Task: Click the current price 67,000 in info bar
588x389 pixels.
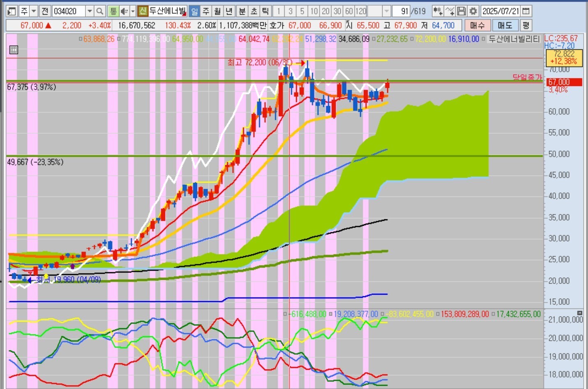Action: [32, 25]
